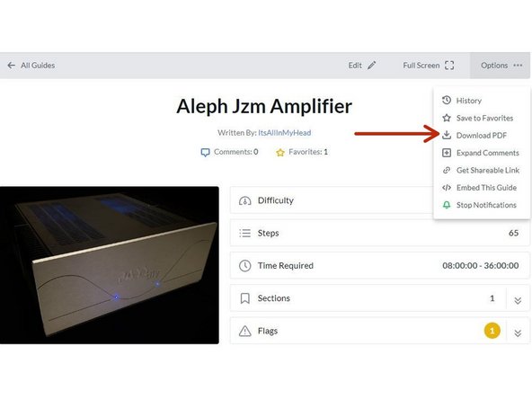Click the Sections count 1

point(492,298)
